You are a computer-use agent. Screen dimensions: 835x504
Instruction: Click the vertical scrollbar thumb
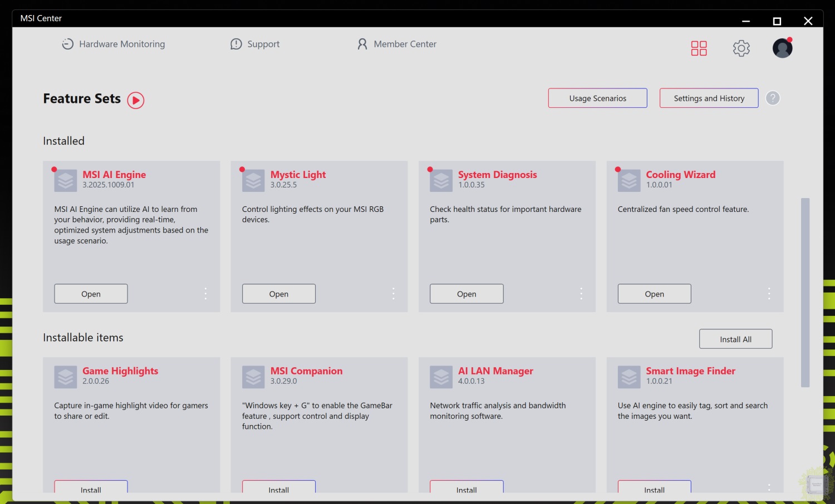point(805,292)
